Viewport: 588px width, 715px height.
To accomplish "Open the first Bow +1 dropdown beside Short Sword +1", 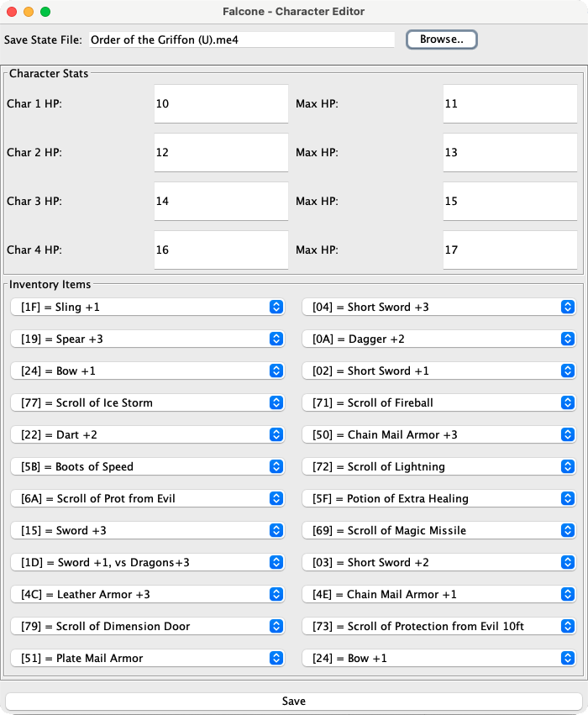I will coord(148,371).
